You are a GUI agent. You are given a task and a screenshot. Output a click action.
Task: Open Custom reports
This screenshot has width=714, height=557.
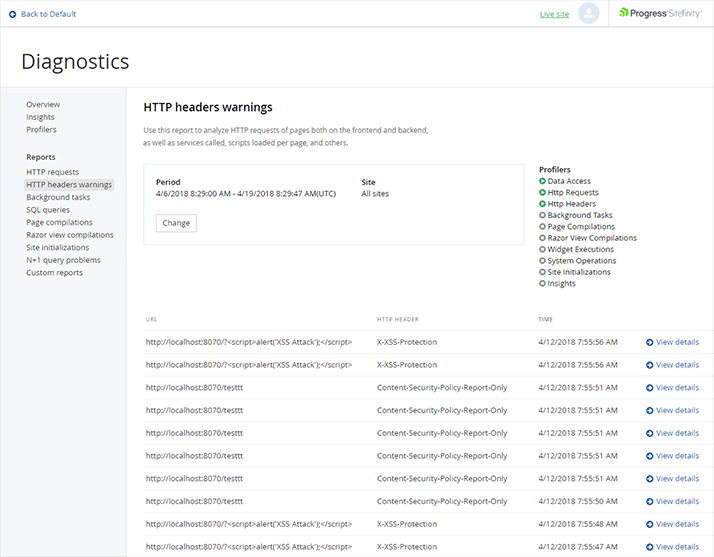tap(54, 273)
